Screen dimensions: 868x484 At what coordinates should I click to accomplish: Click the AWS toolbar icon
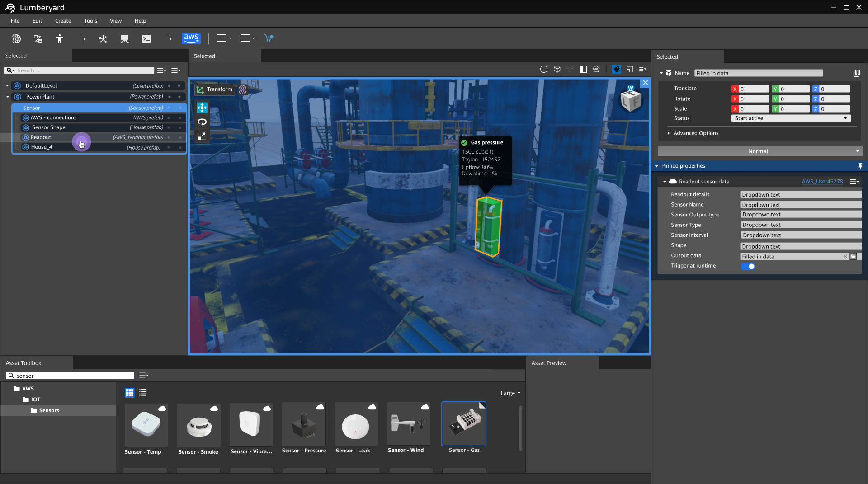(191, 38)
